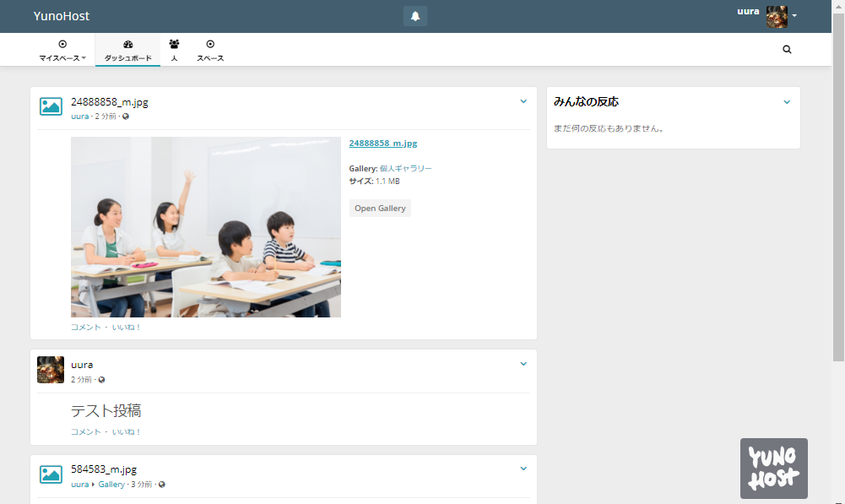Click the globe visibility icon on 24888858_m.jpg post
Image resolution: width=845 pixels, height=504 pixels.
(x=126, y=117)
